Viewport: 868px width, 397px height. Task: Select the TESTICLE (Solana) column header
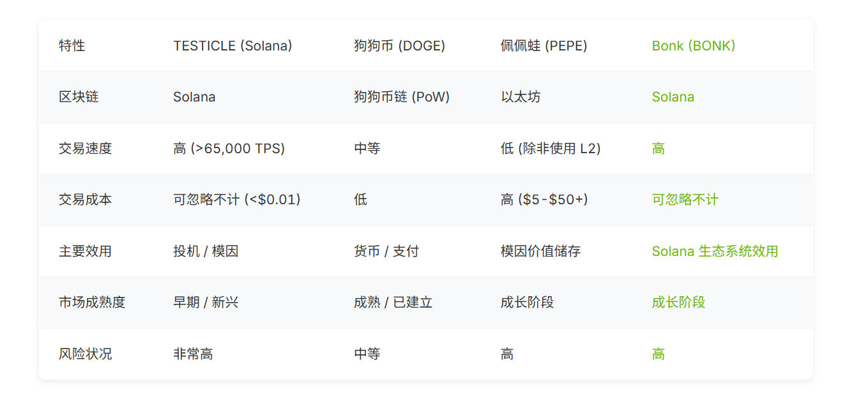coord(232,46)
